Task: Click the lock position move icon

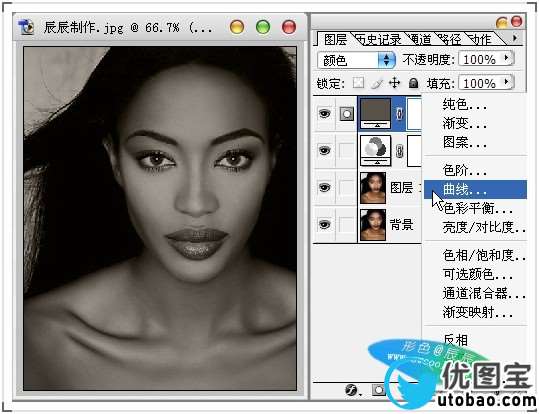Action: coord(395,83)
